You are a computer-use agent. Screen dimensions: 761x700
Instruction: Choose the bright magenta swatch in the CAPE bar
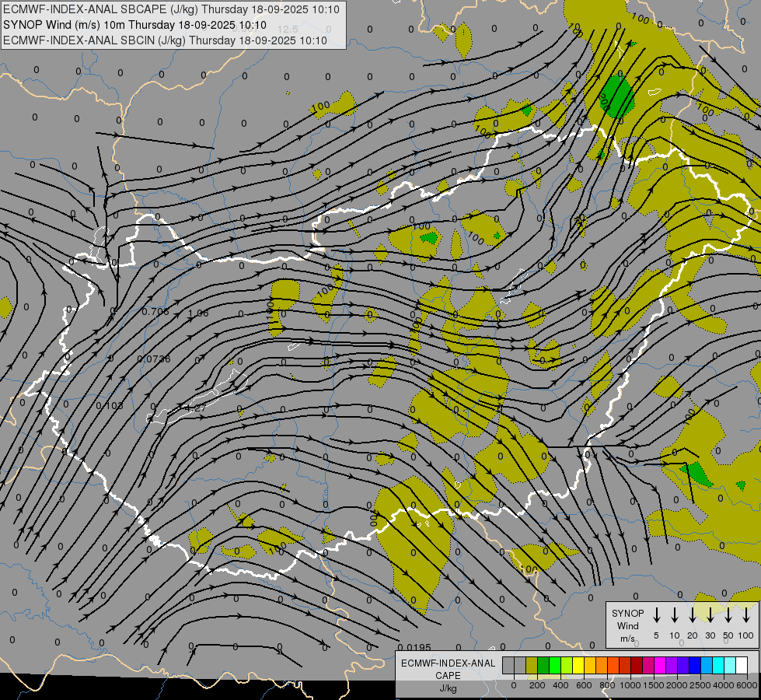(660, 665)
